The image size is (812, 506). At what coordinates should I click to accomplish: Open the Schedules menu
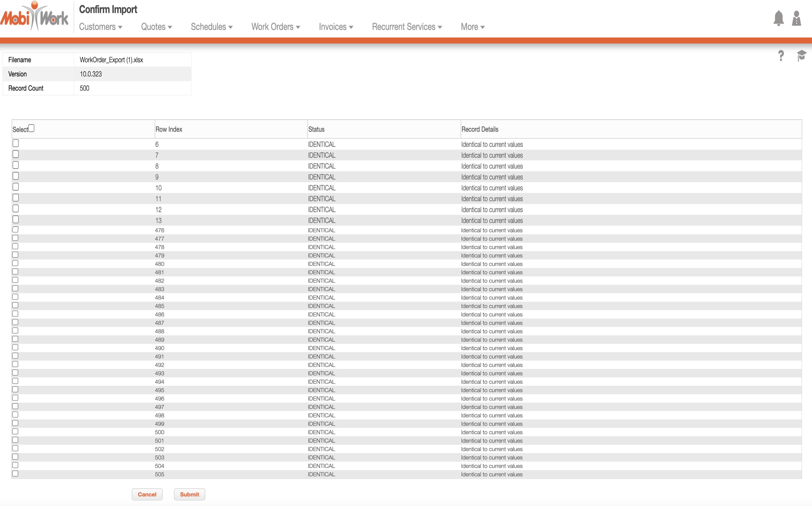[212, 27]
